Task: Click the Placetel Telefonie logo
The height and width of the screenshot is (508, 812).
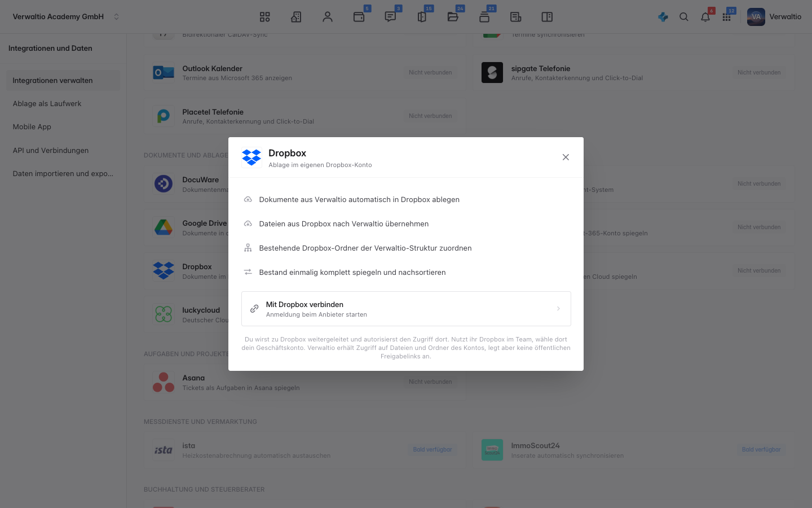Action: coord(164,116)
